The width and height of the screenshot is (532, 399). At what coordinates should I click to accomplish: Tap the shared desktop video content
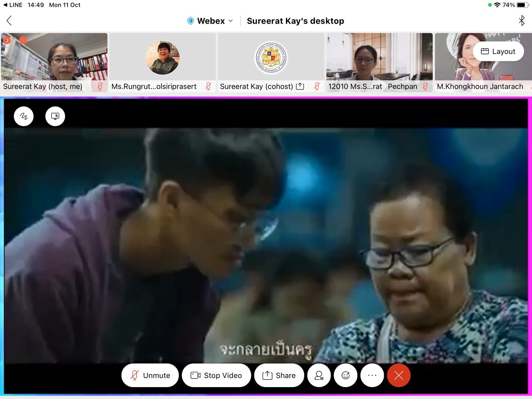click(x=266, y=246)
